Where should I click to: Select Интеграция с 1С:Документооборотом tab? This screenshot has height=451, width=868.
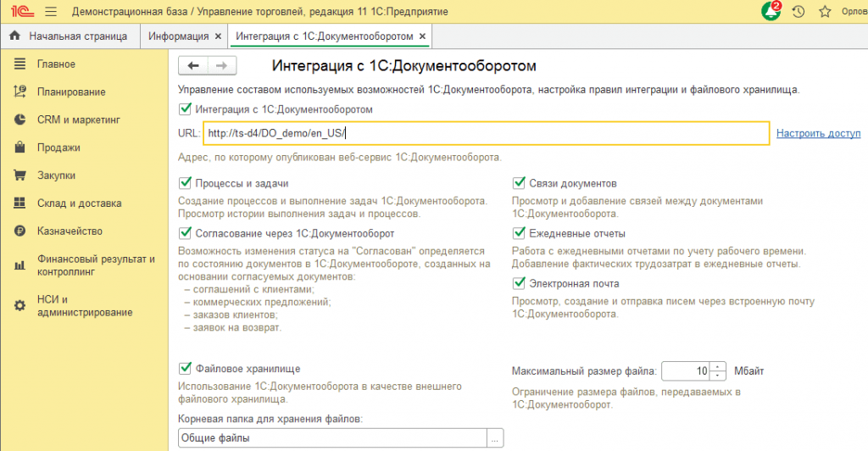[x=325, y=36]
